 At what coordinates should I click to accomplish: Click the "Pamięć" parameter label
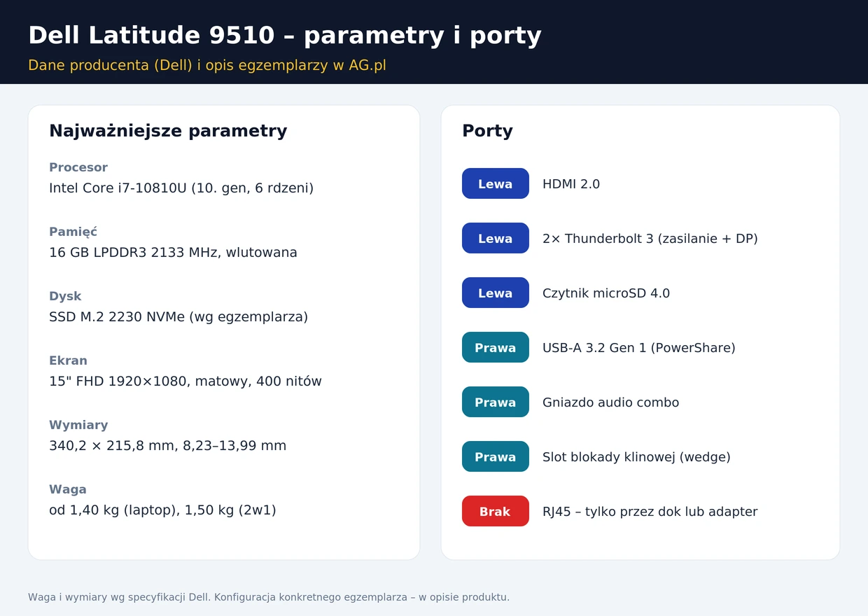[73, 232]
